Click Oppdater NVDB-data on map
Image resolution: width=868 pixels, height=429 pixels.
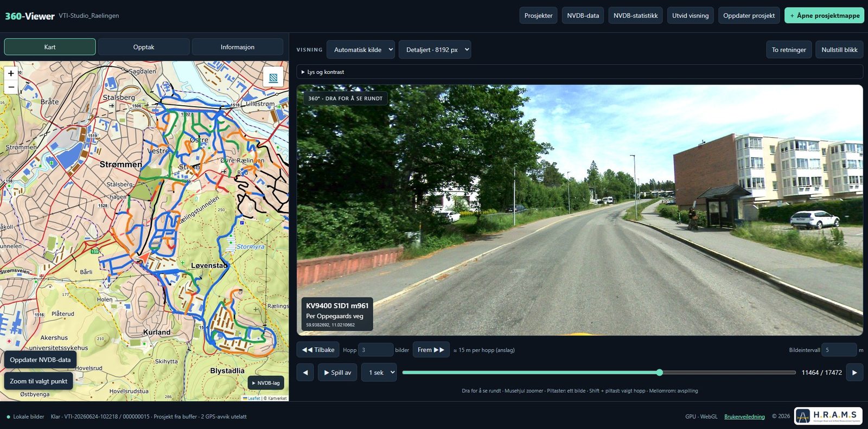(x=40, y=360)
